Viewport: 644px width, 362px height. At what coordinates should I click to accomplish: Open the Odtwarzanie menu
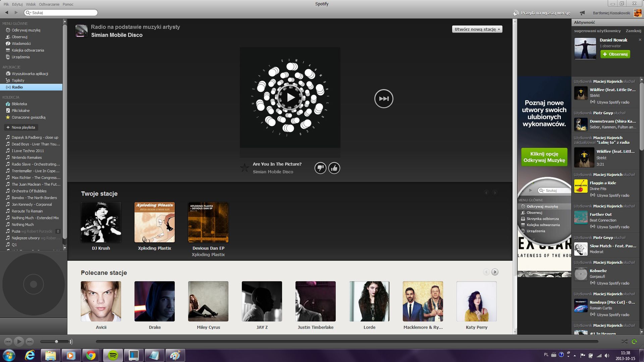pyautogui.click(x=49, y=4)
